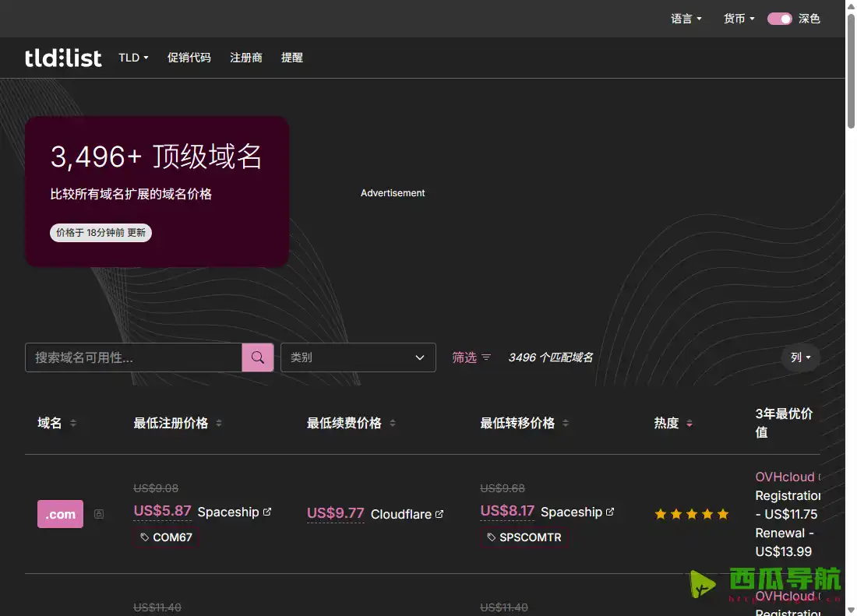Click the OVHcloud link in .com row

point(785,477)
